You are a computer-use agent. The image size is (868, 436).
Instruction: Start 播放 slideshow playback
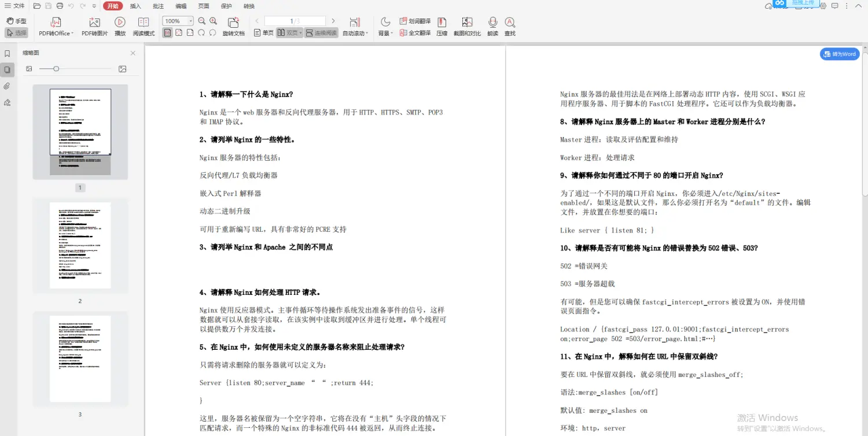point(119,26)
